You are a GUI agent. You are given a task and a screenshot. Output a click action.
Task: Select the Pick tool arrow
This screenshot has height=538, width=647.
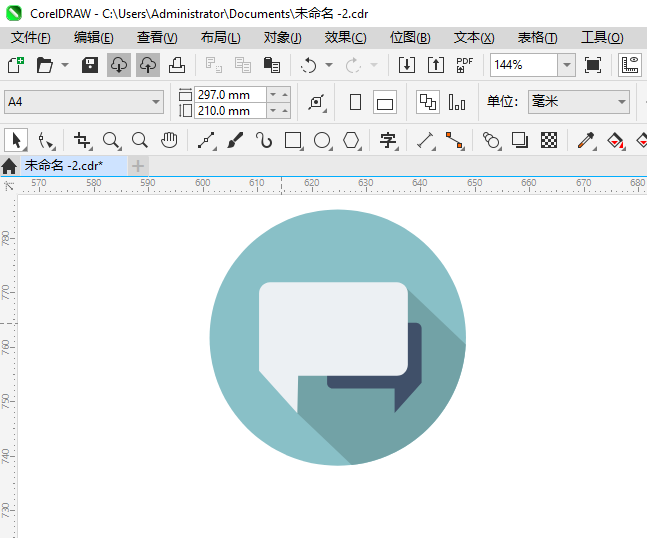[16, 140]
